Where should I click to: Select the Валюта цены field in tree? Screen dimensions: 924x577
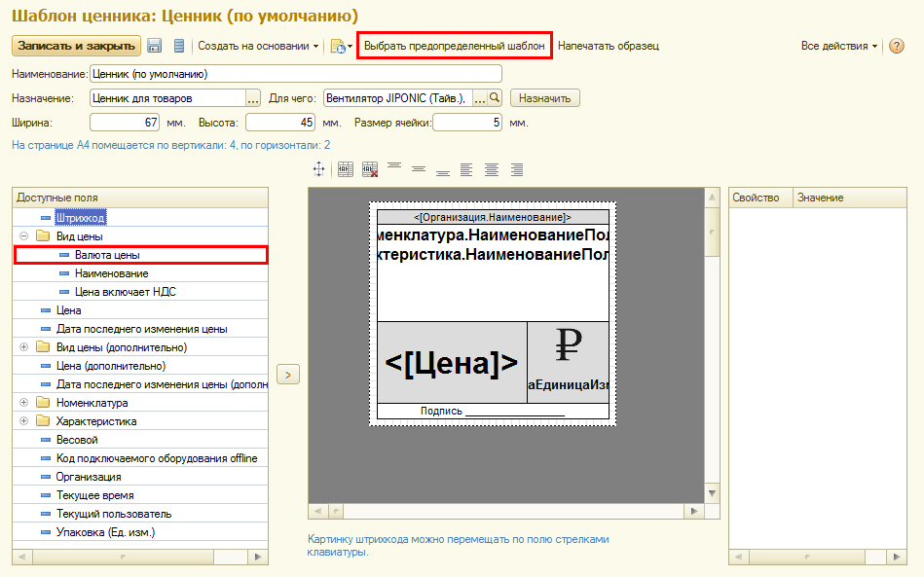[x=107, y=255]
